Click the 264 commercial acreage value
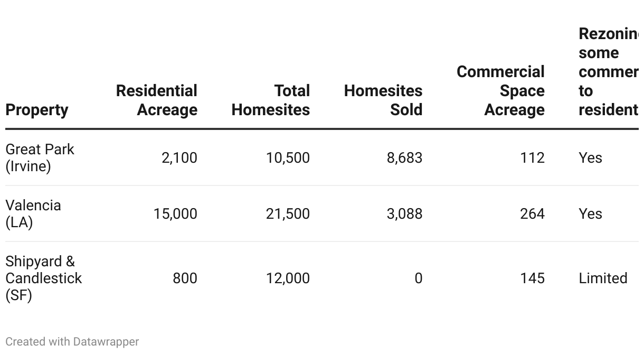 tap(532, 214)
